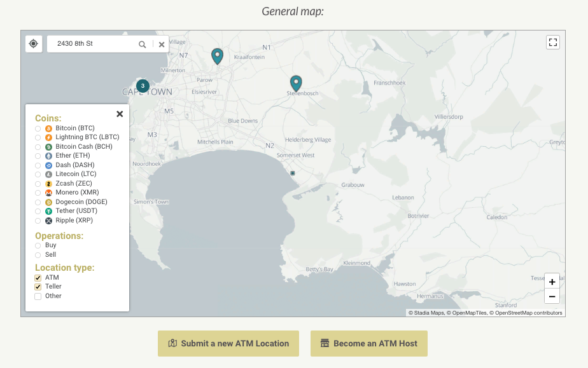Screen dimensions: 588x368
Task: Click the Bitcoin Cash coin icon
Action: point(49,147)
